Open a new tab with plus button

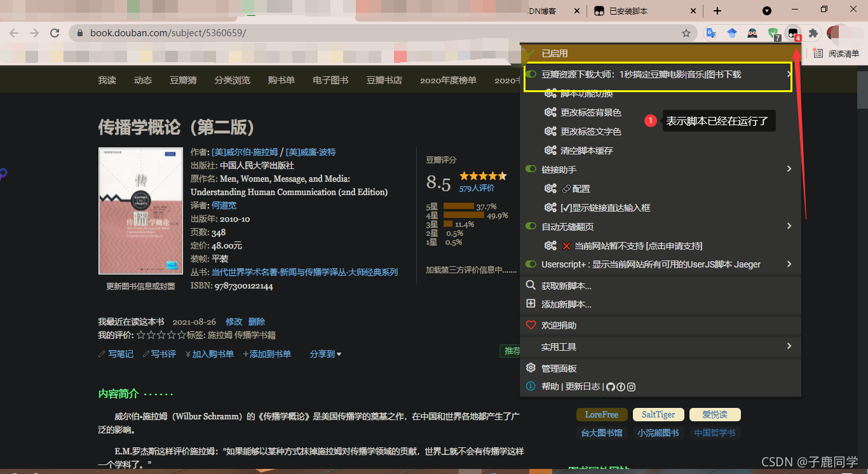(717, 11)
